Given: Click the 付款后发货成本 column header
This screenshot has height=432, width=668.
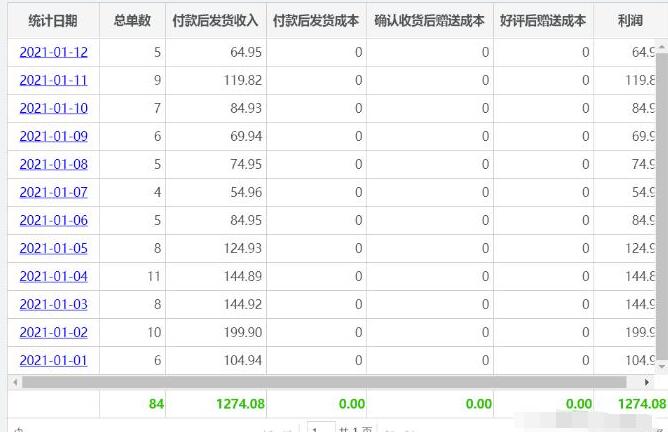Looking at the screenshot, I should pos(316,20).
